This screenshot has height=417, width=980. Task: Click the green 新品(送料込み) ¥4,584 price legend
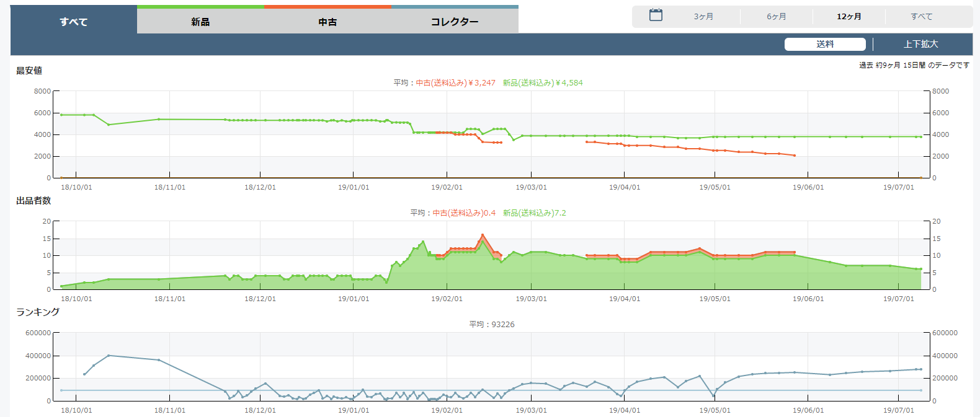click(x=543, y=83)
